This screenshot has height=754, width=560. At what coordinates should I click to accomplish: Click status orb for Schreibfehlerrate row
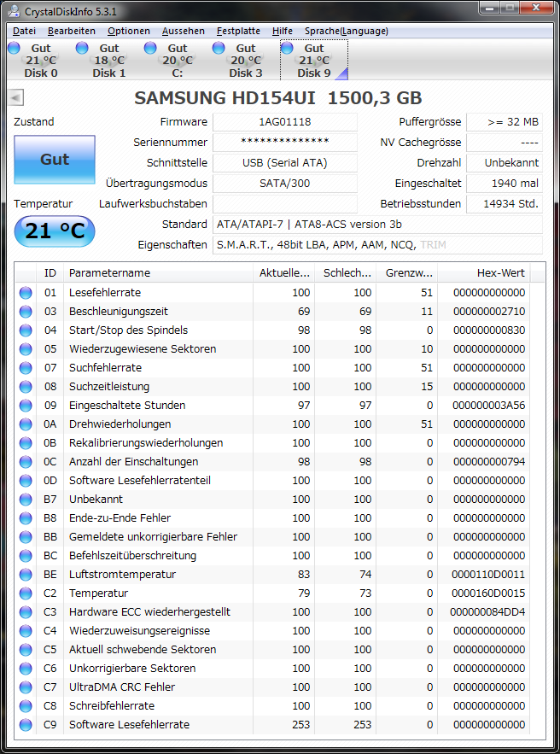[26, 705]
